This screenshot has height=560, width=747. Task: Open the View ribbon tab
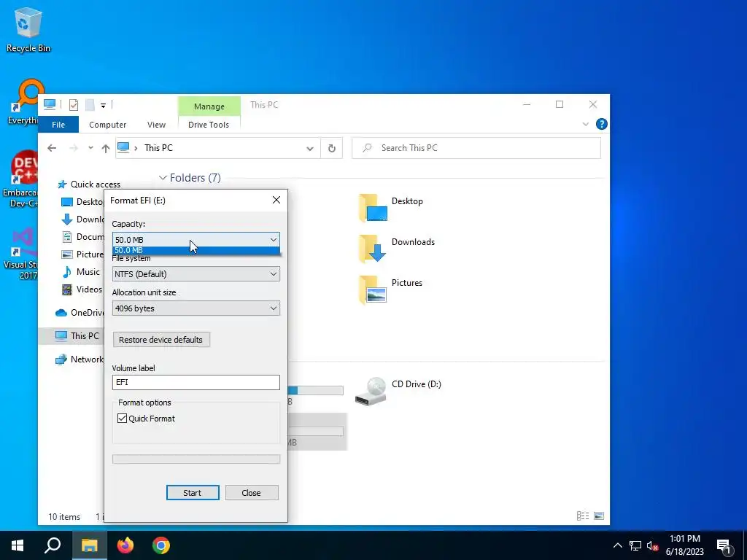(156, 125)
